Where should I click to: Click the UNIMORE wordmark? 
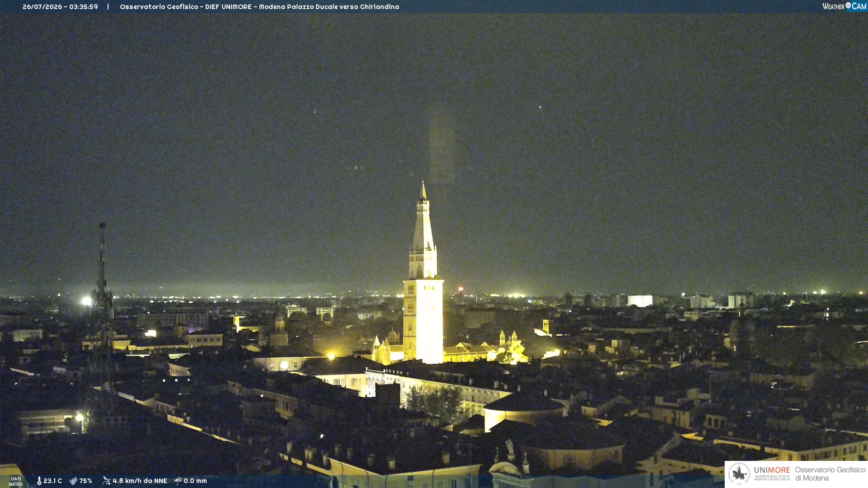pyautogui.click(x=772, y=470)
